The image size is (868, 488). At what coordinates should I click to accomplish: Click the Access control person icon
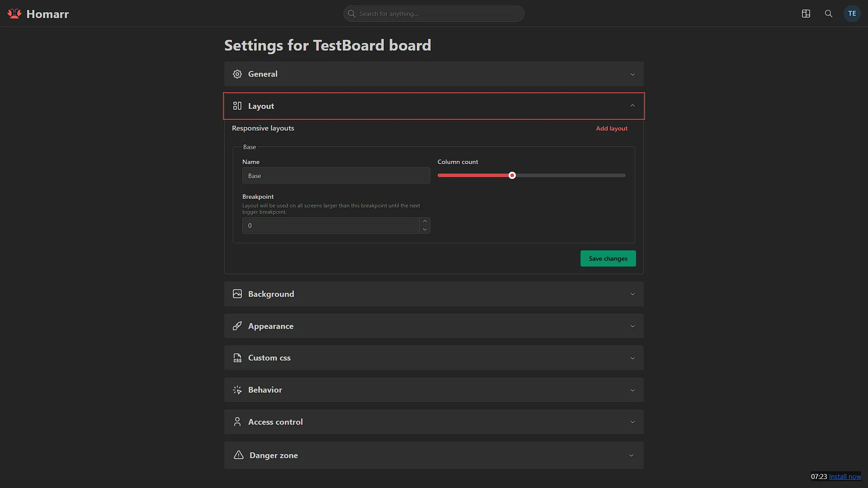[237, 422]
